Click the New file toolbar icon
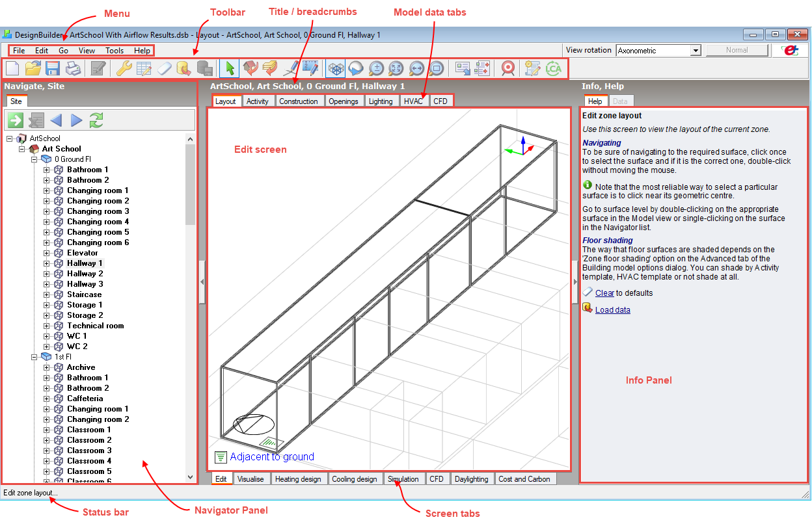Viewport: 812px width, 524px height. point(12,68)
